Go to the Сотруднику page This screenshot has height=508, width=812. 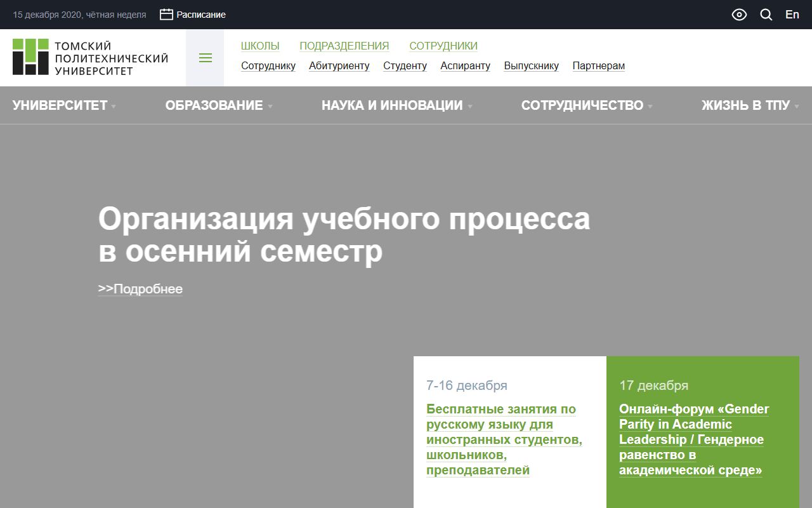pos(268,65)
